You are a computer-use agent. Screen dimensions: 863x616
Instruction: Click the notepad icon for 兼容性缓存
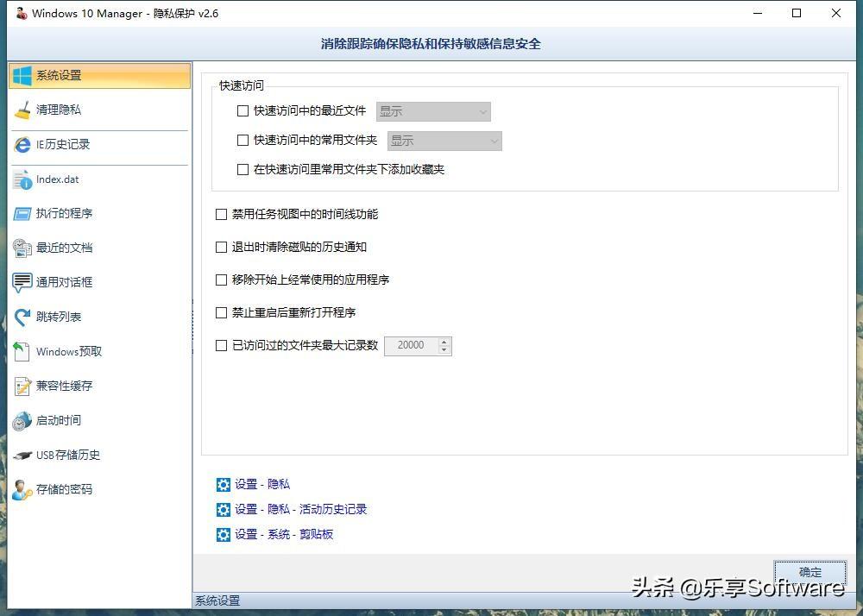click(x=22, y=387)
